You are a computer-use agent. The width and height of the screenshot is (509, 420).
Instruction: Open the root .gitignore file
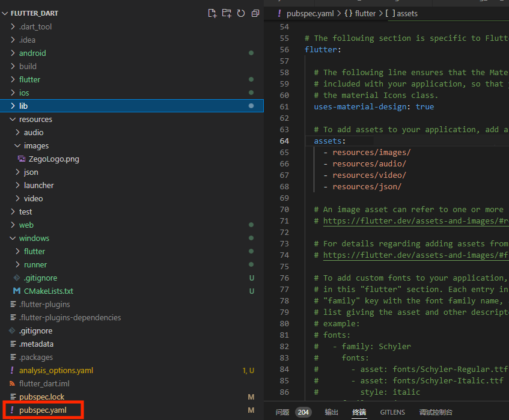(x=35, y=330)
